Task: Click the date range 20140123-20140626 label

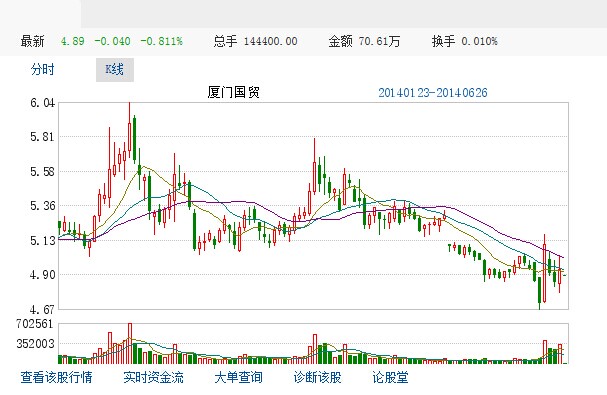Action: (432, 93)
